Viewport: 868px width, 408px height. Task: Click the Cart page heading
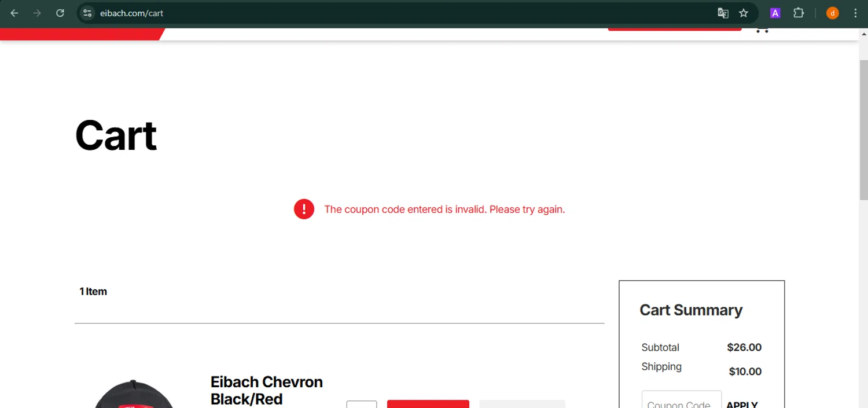[116, 135]
